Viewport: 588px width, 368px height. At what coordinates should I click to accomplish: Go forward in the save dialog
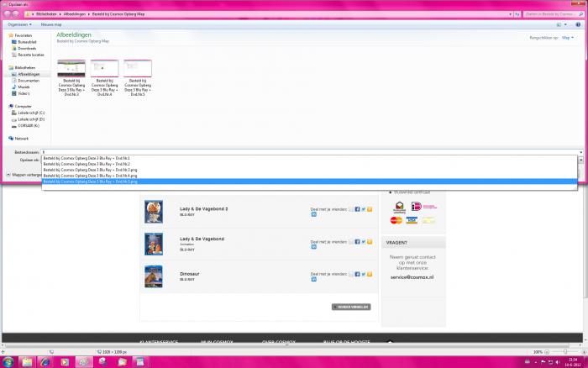click(16, 14)
